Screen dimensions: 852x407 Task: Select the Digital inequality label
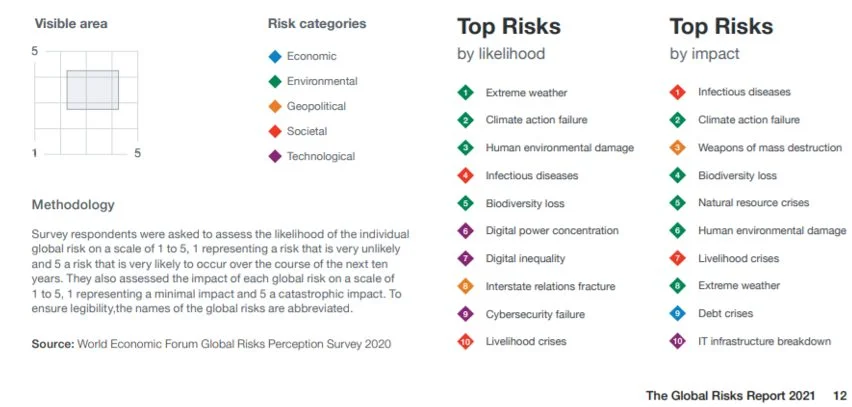[x=526, y=259]
